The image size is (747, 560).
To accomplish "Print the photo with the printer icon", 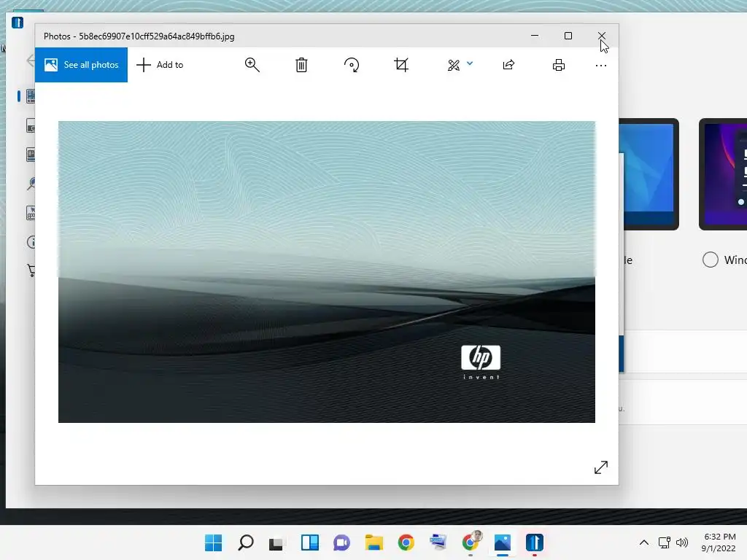I will [x=559, y=65].
